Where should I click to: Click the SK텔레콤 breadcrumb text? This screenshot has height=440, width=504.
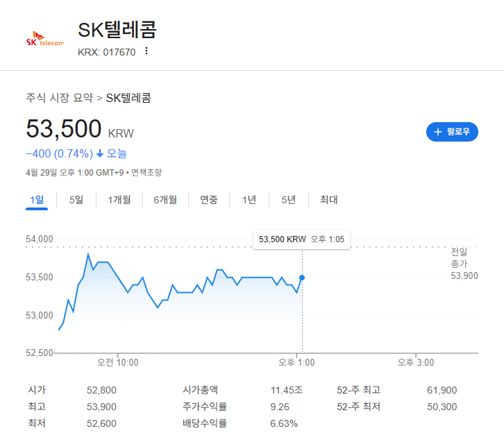(128, 98)
